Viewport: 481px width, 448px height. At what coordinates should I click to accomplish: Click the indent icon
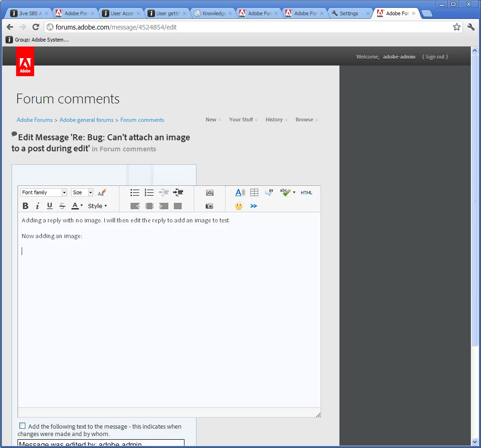178,192
